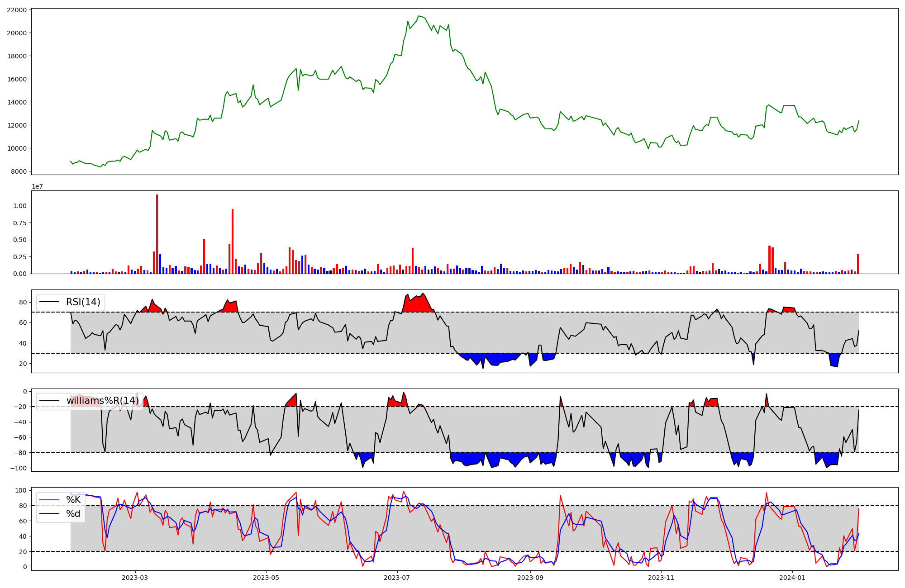Select the 2023-05 x-axis date label
The image size is (905, 588).
pyautogui.click(x=266, y=577)
